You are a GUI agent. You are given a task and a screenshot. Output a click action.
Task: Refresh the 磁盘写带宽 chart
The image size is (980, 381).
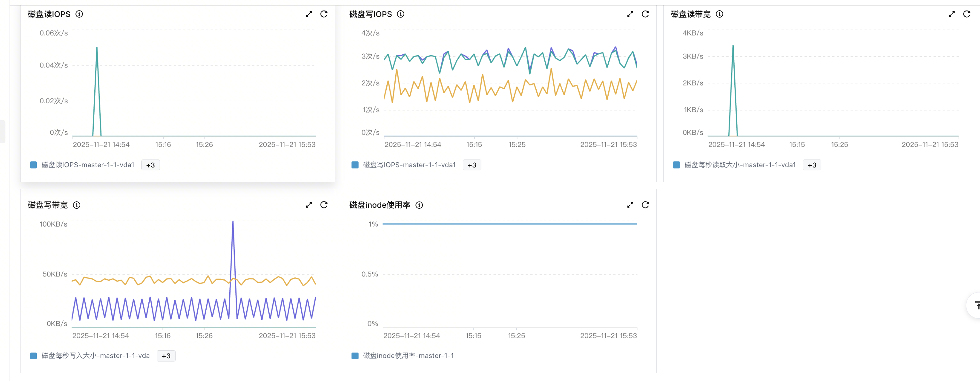(324, 205)
